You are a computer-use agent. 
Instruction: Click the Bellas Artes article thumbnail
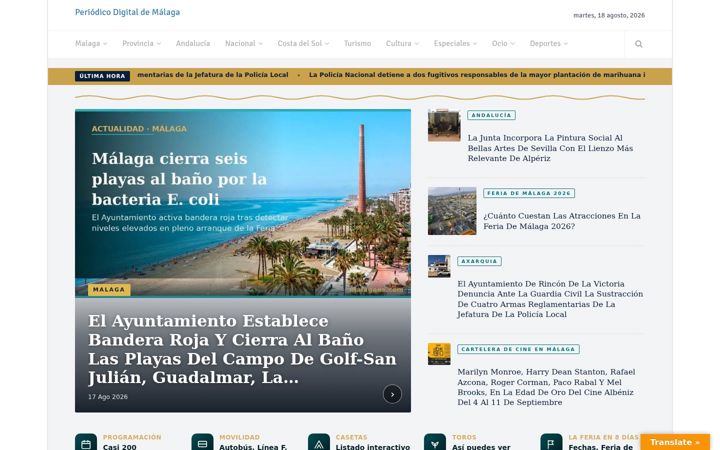click(444, 125)
